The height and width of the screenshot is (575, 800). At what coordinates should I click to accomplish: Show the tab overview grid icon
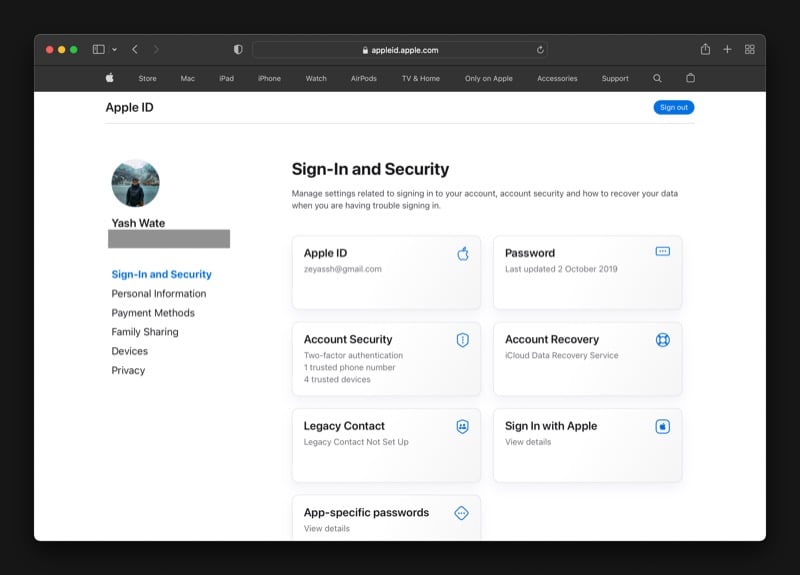tap(749, 49)
